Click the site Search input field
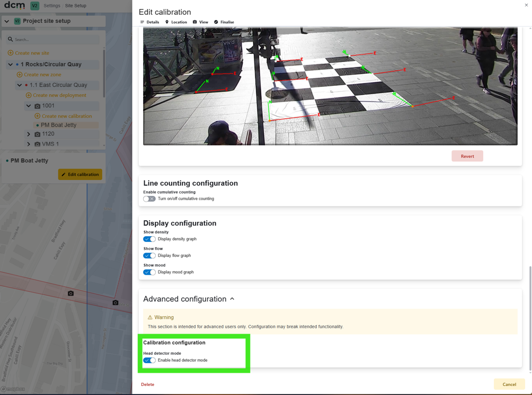The width and height of the screenshot is (532, 395). 54,40
